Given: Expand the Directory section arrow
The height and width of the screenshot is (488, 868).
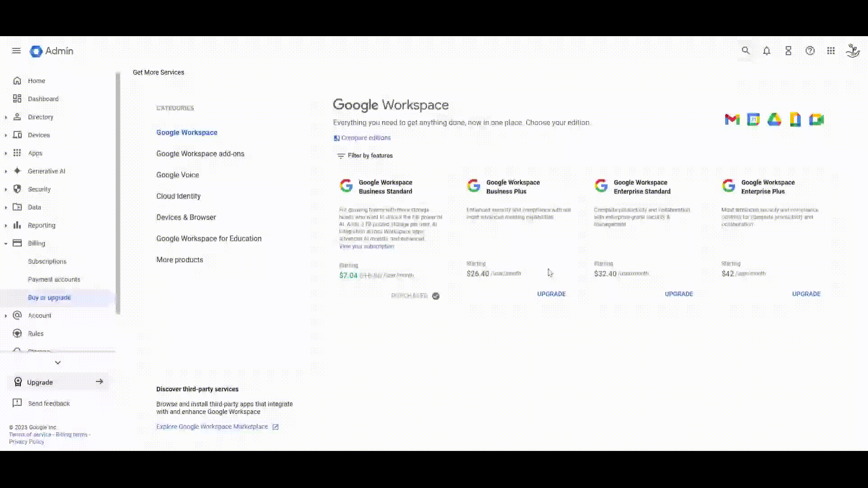Looking at the screenshot, I should (6, 117).
